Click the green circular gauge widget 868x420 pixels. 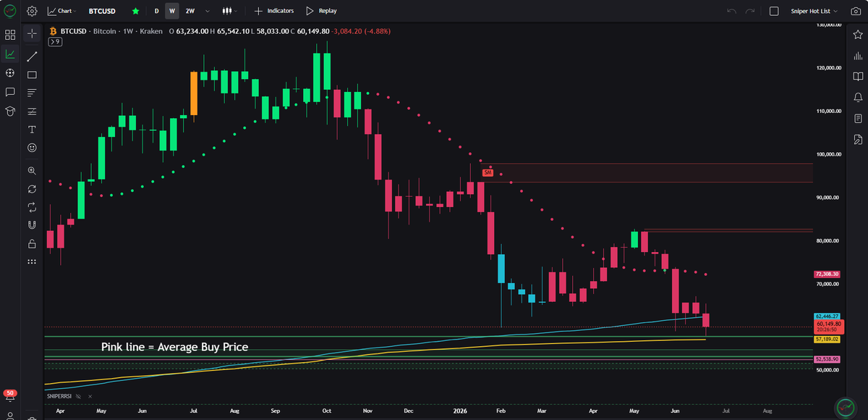click(x=844, y=406)
